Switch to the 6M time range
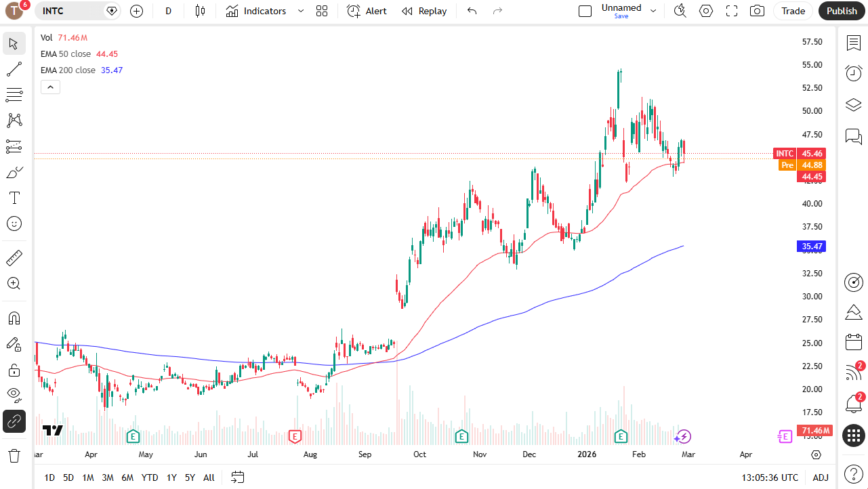868x489 pixels. pos(127,477)
